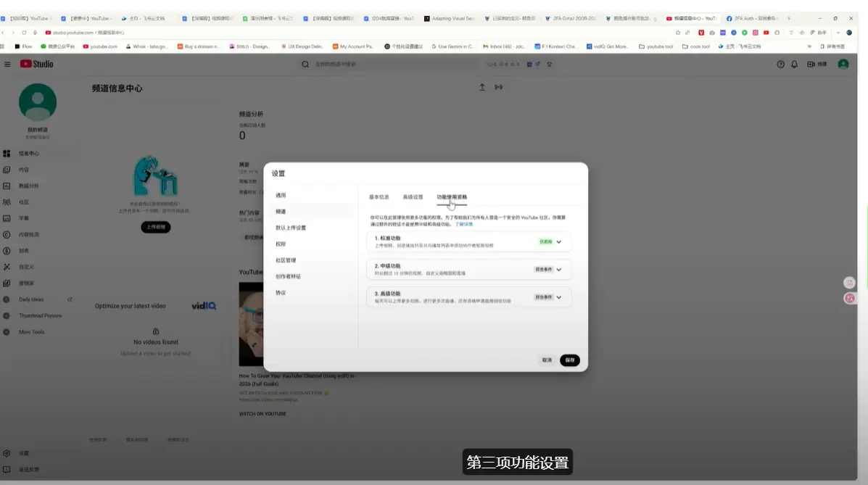Open the 内容检测 copyright icon in sidebar
Image resolution: width=868 pixels, height=485 pixels.
[x=7, y=235]
